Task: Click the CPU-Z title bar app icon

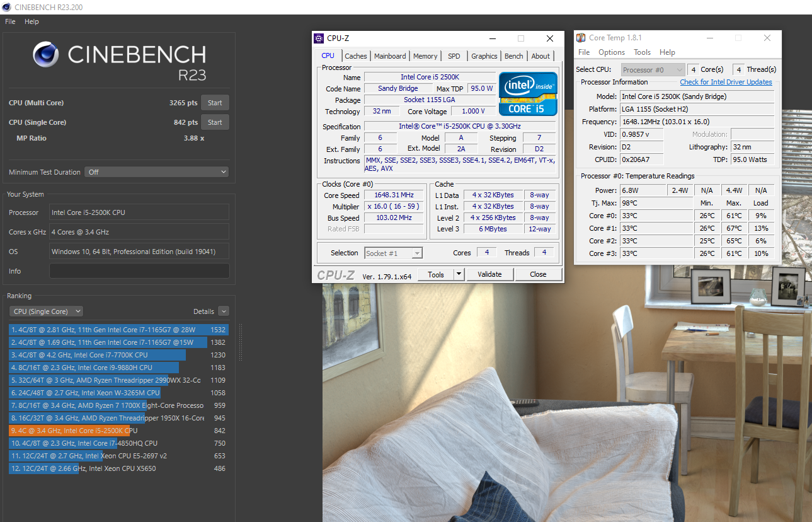Action: coord(319,38)
